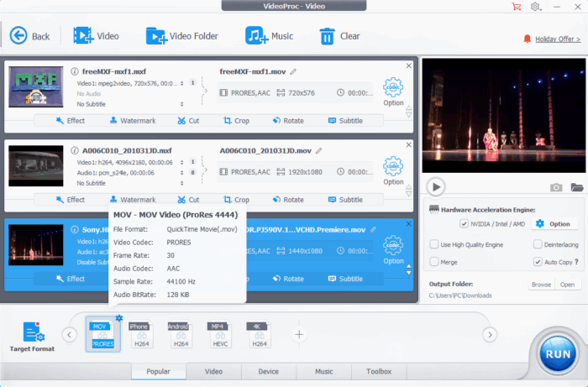Viewport: 588px width, 387px height.
Task: Cut the freeMXF-mxf1.mxf video
Action: pyautogui.click(x=188, y=121)
